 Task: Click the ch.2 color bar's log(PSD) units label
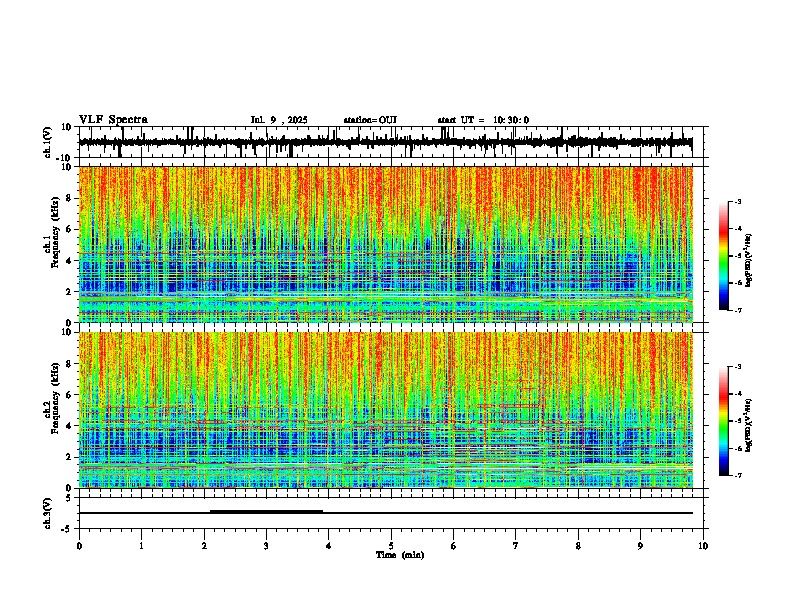pyautogui.click(x=749, y=425)
